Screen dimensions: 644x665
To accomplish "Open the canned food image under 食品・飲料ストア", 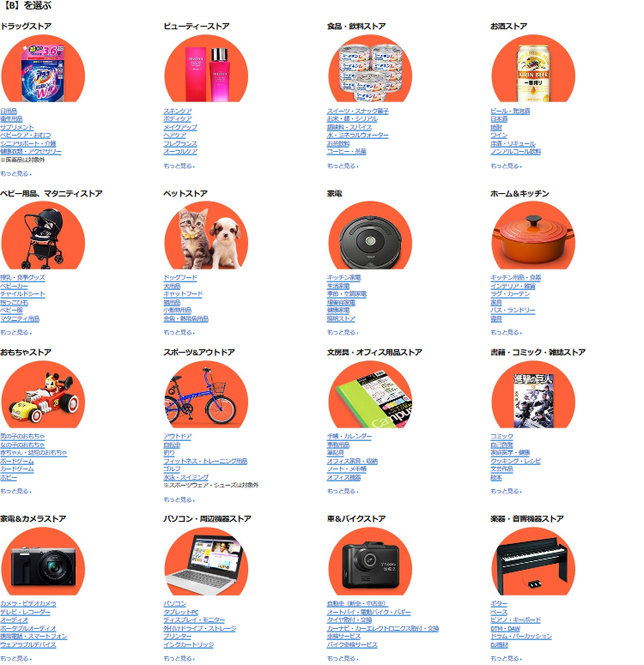I will [x=370, y=68].
